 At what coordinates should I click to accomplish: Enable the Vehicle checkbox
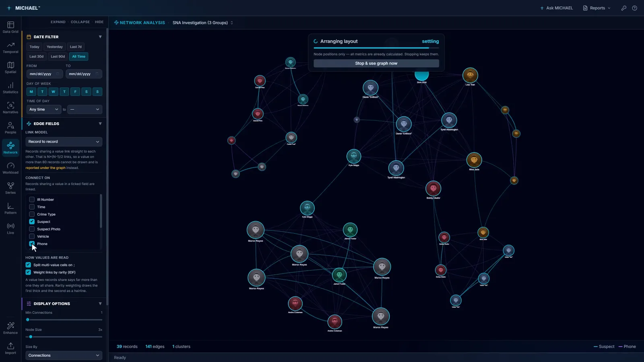32,237
